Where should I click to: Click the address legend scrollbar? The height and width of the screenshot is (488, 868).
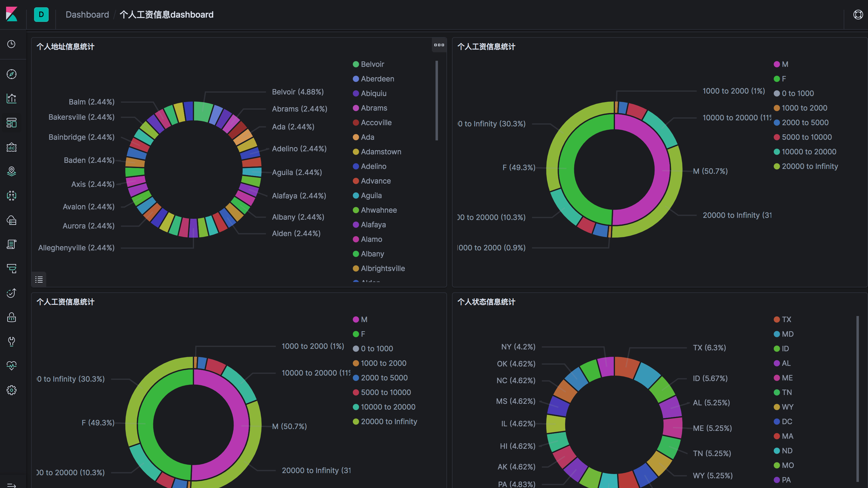point(437,100)
